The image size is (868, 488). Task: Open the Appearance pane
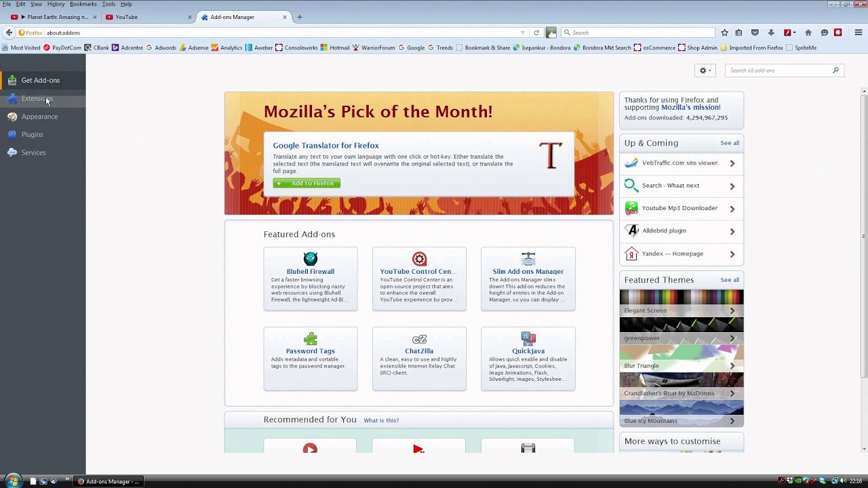(43, 117)
